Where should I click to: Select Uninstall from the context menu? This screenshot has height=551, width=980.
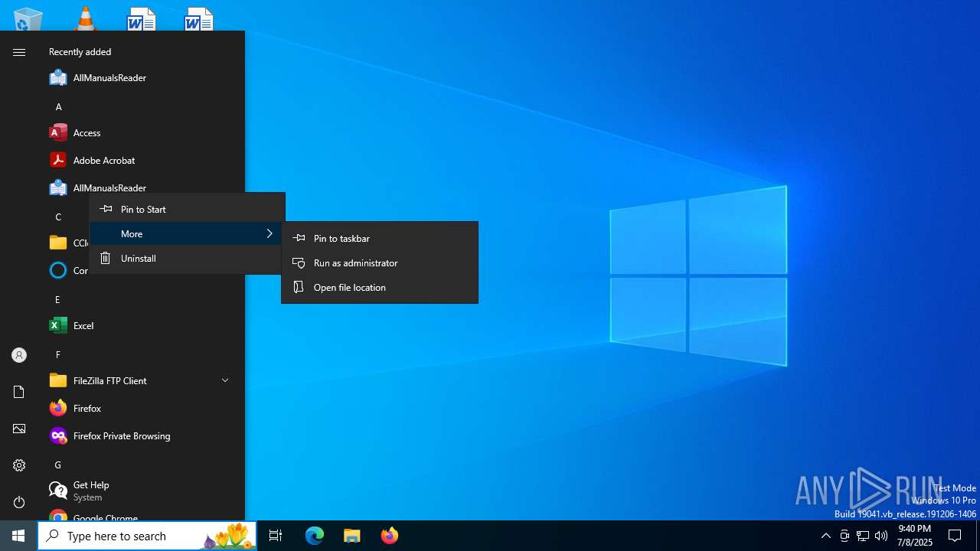click(x=188, y=259)
